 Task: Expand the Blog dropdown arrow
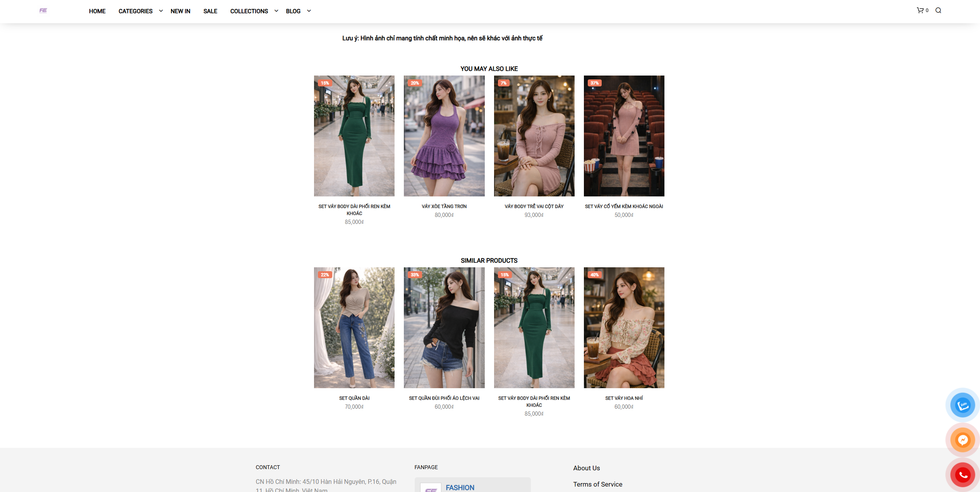coord(309,11)
